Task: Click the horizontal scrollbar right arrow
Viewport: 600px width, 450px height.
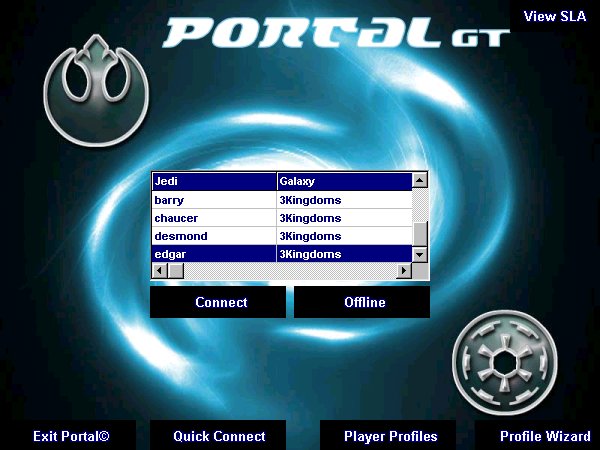Action: coord(405,271)
